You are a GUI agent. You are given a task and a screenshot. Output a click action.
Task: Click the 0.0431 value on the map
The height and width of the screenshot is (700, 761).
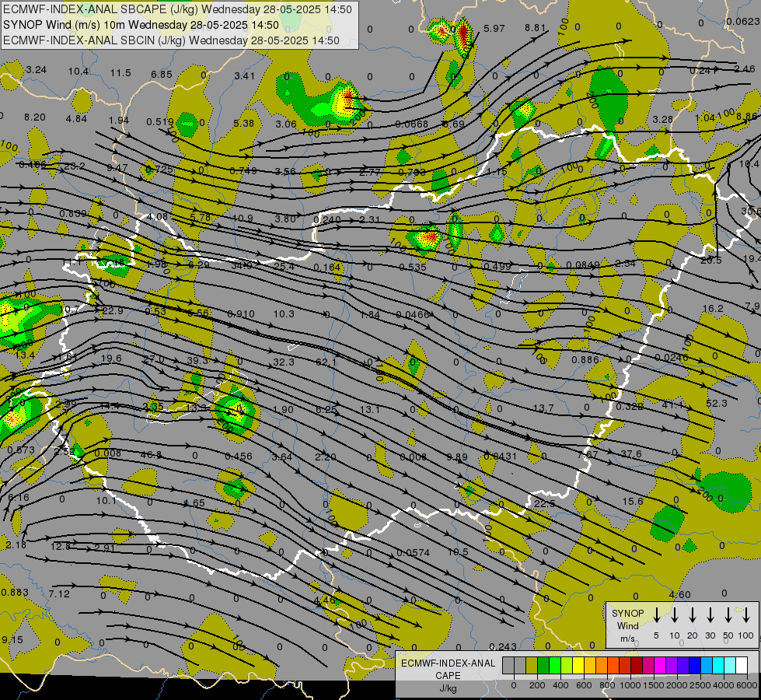[x=501, y=457]
